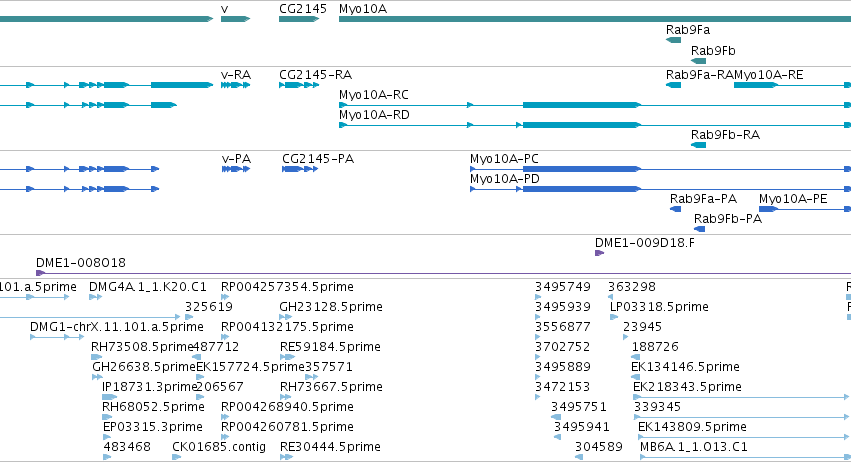This screenshot has width=851, height=462.
Task: Click the DMG4A.1_1.K20.C1 EST label
Action: point(148,287)
